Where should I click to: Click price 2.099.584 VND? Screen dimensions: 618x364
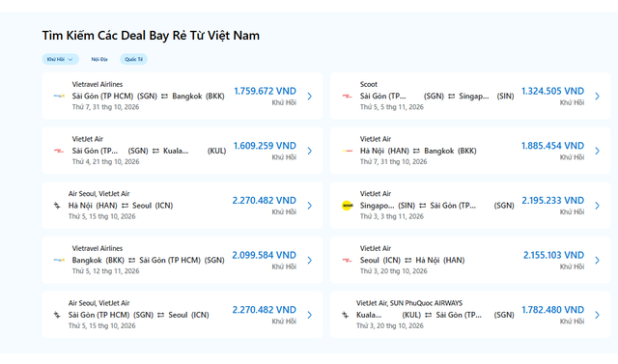point(264,255)
